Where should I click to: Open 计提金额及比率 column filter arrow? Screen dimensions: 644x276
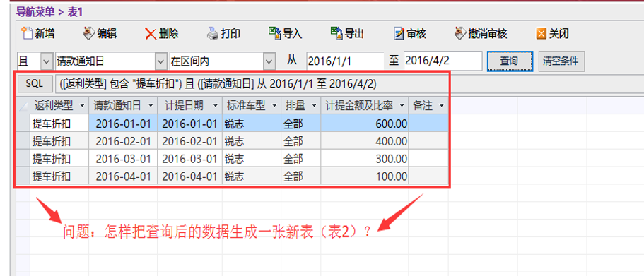pos(402,106)
